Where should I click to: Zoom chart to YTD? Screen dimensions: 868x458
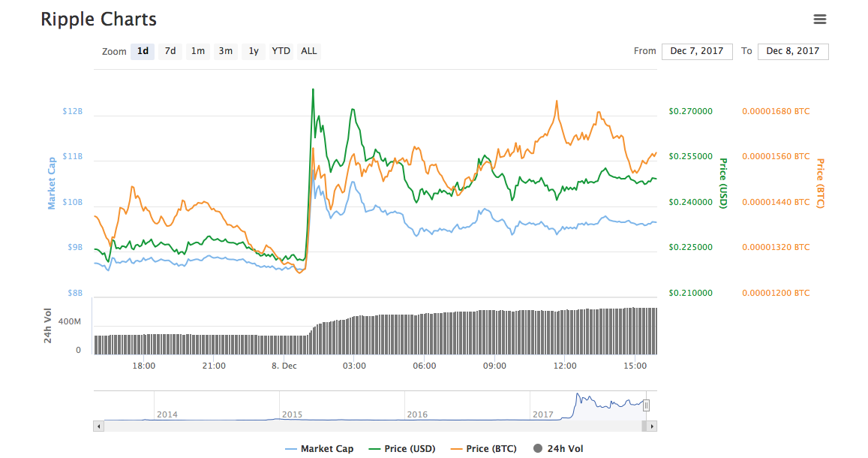(x=281, y=52)
